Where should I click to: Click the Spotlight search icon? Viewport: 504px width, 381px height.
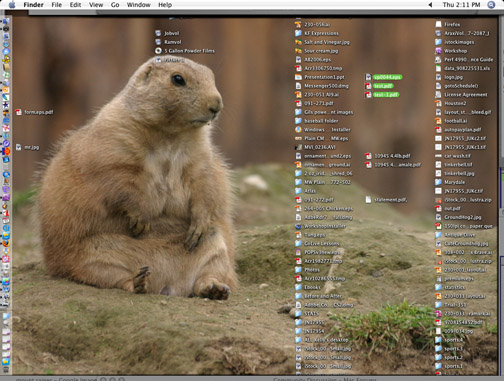click(491, 5)
